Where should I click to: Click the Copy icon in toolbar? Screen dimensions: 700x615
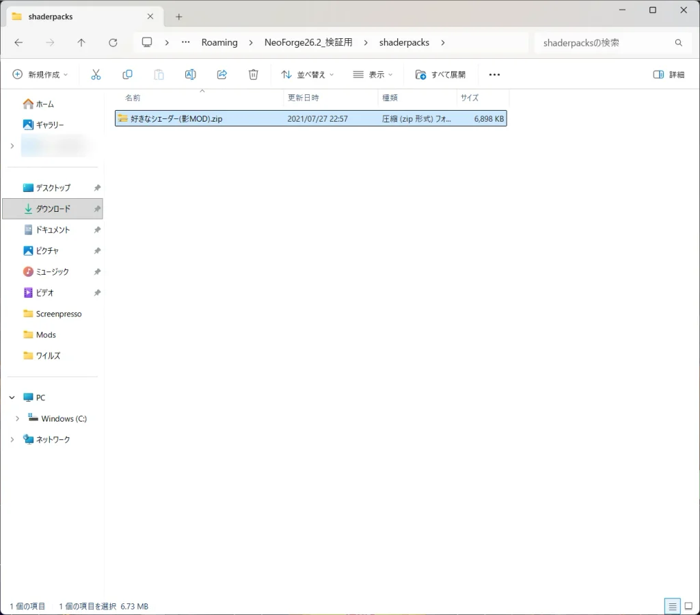(127, 74)
